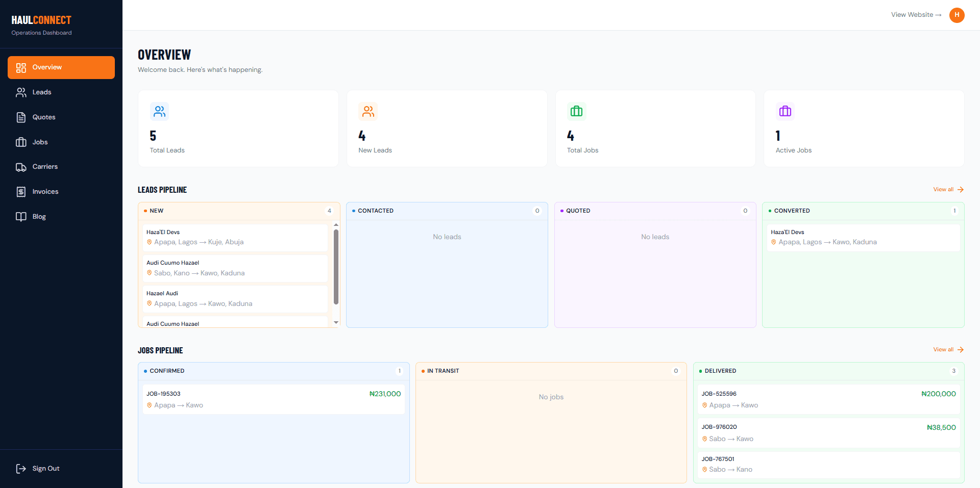Screen dimensions: 980x488
Task: Click the Overview grid icon in sidebar
Action: (x=21, y=68)
